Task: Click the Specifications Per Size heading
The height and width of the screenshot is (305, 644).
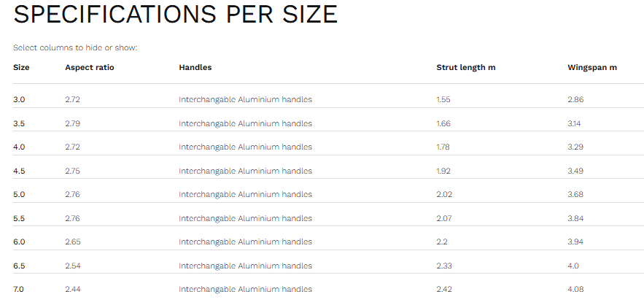Action: (175, 14)
